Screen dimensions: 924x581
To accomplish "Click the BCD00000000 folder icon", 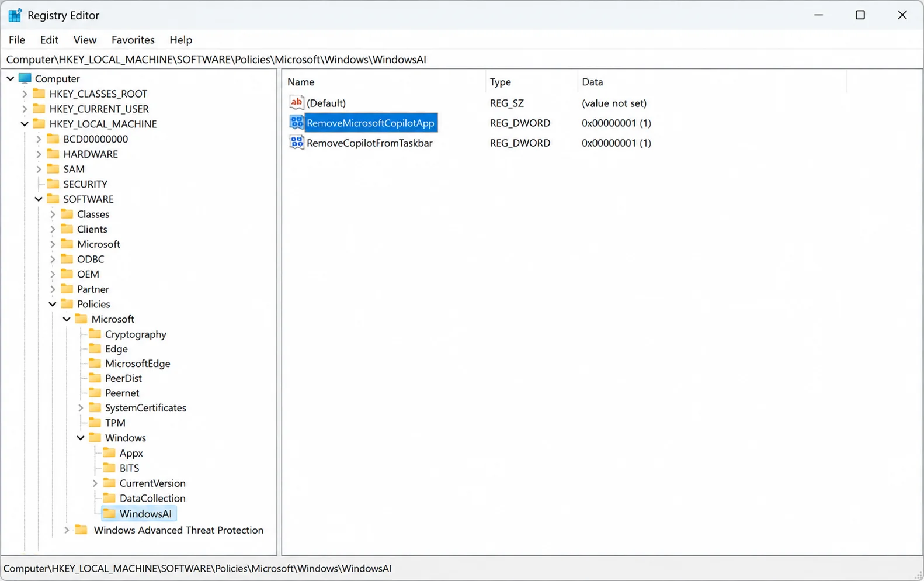I will pyautogui.click(x=53, y=139).
